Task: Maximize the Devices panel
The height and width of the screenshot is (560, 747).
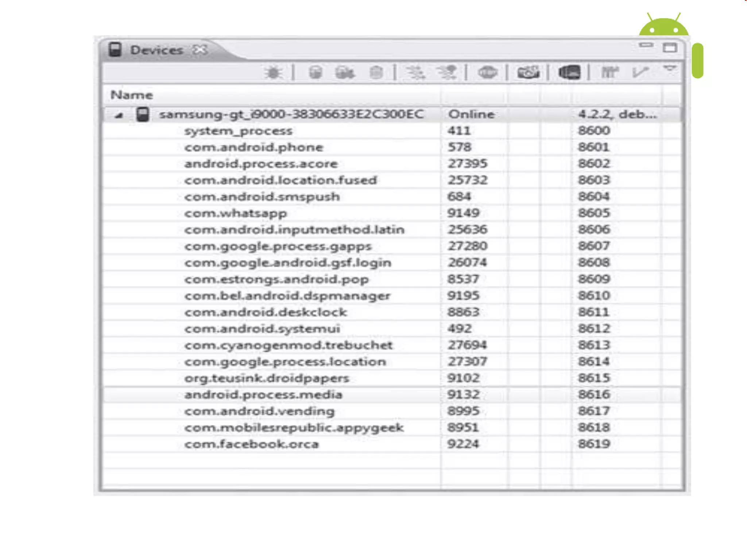Action: pyautogui.click(x=670, y=47)
